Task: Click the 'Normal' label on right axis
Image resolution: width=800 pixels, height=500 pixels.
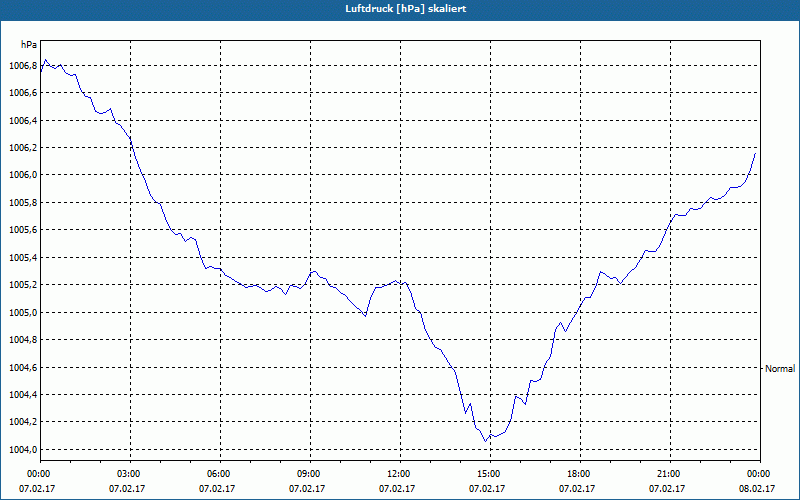Action: click(x=780, y=368)
